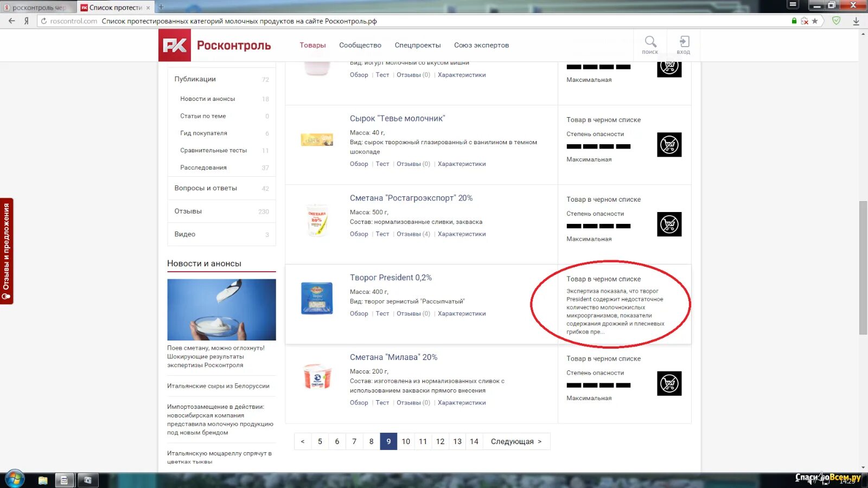Open the Windows Start button
The image size is (868, 488).
point(15,479)
